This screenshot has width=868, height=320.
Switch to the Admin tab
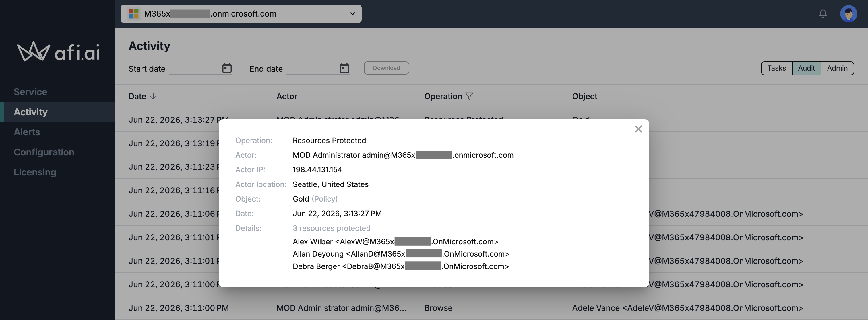pyautogui.click(x=837, y=68)
